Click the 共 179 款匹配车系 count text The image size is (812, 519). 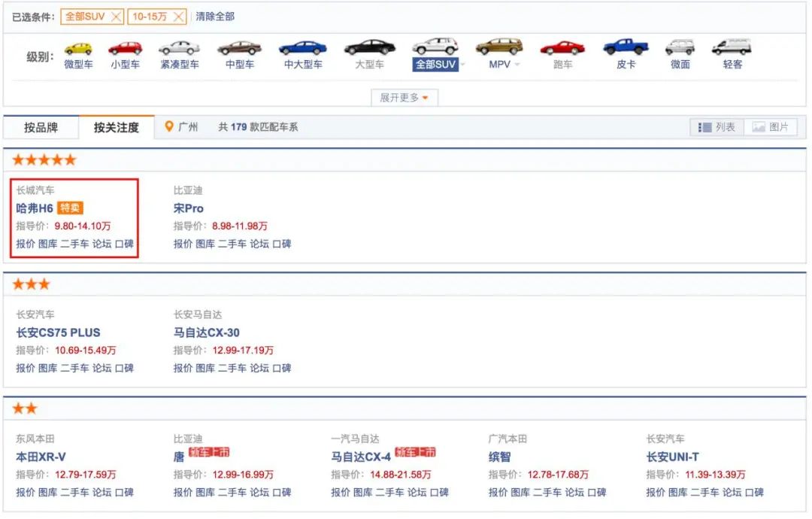(x=258, y=127)
